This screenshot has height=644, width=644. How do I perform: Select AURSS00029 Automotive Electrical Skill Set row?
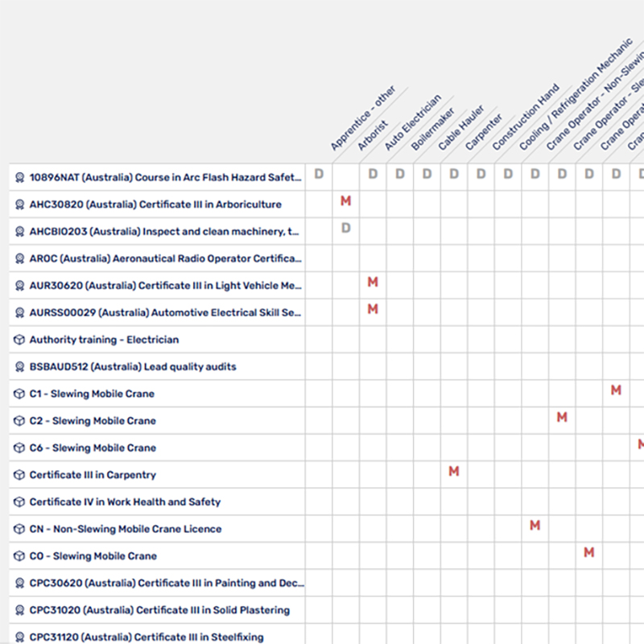pos(165,312)
